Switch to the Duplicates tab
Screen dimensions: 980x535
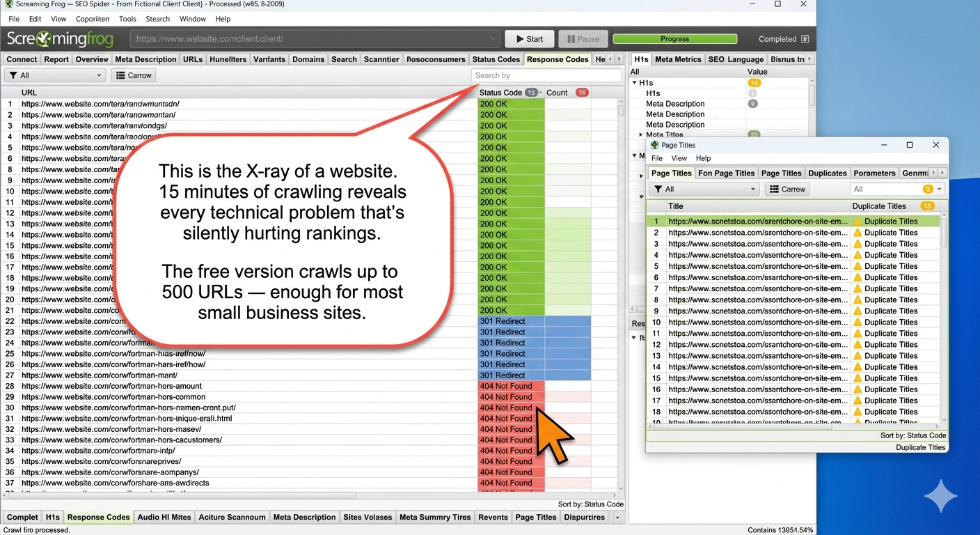click(828, 173)
